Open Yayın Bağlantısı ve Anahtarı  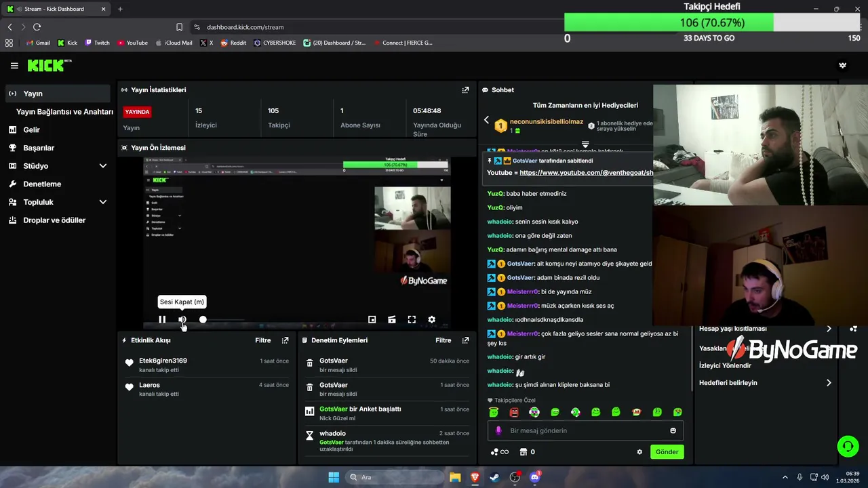(x=65, y=112)
